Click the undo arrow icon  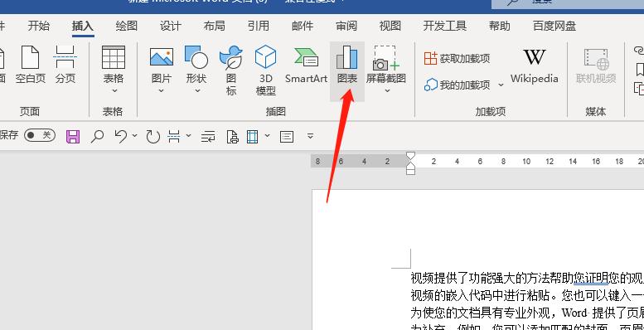tap(121, 136)
